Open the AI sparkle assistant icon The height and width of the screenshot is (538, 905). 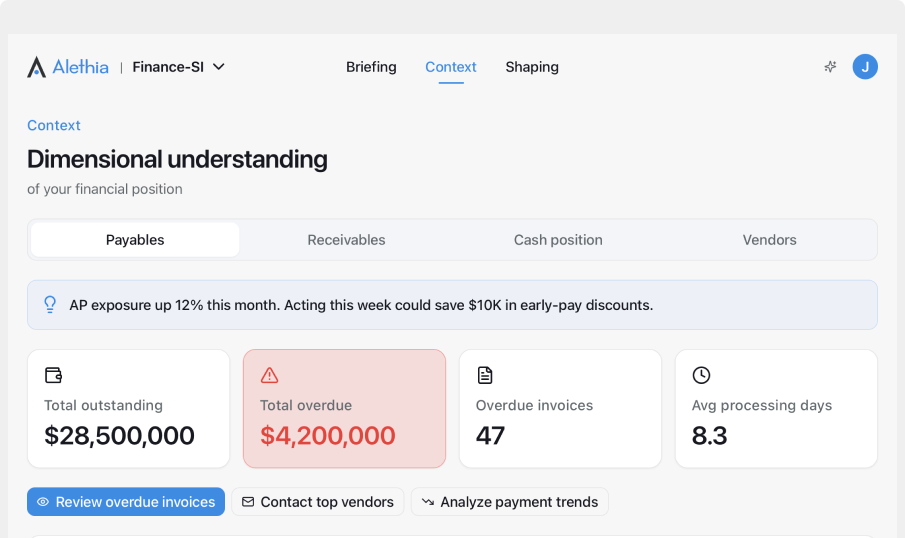click(830, 67)
